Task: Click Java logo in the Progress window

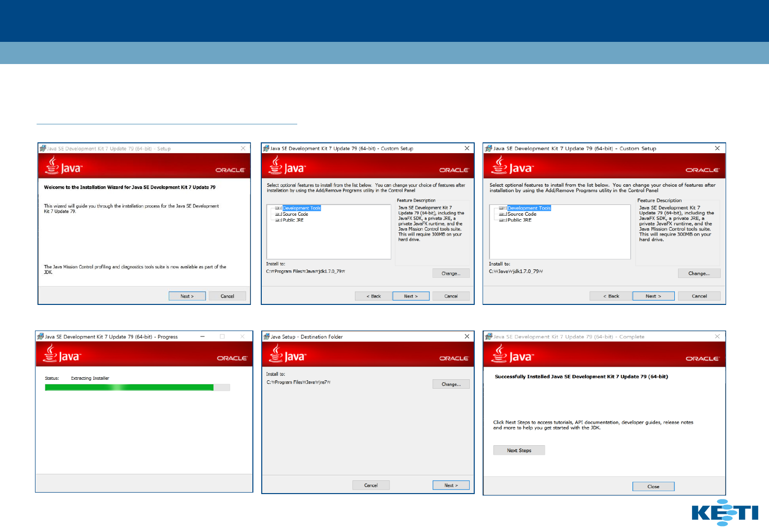Action: pos(62,354)
